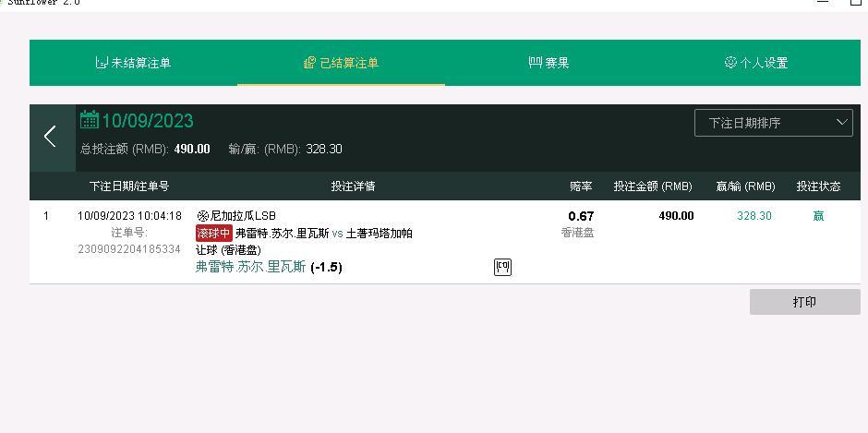Image resolution: width=868 pixels, height=433 pixels.
Task: Click bet slip number 2309092204185334
Action: click(x=129, y=249)
